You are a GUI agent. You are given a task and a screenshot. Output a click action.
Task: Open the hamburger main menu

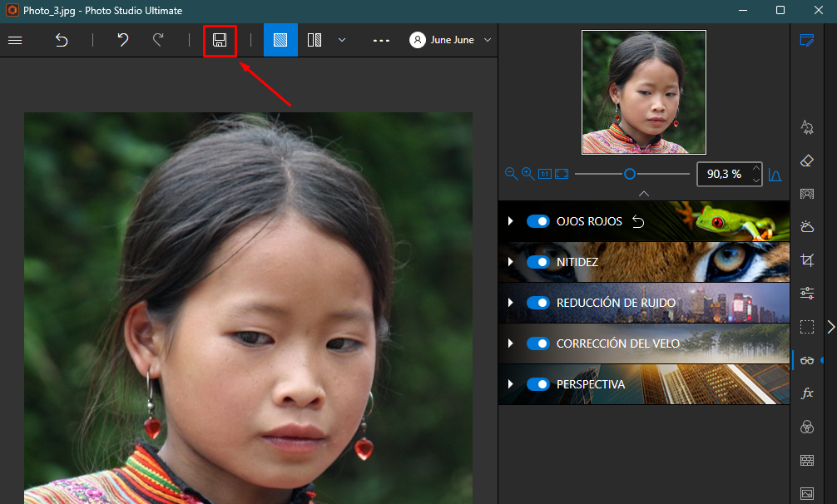pos(15,40)
